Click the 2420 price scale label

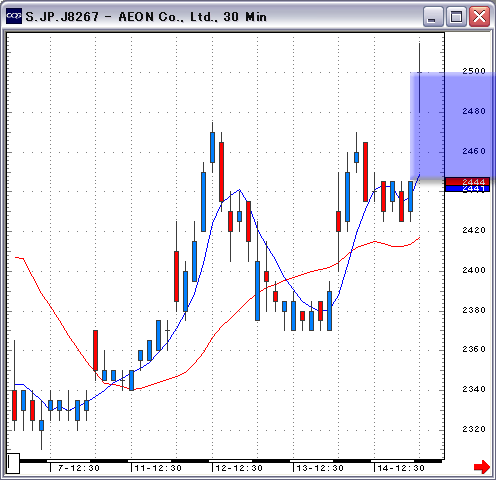[474, 230]
